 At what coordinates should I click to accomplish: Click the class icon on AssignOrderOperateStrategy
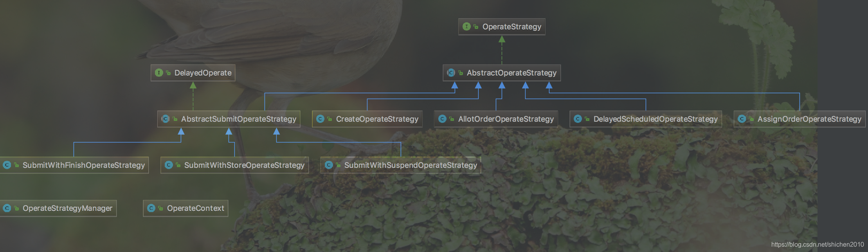point(742,119)
